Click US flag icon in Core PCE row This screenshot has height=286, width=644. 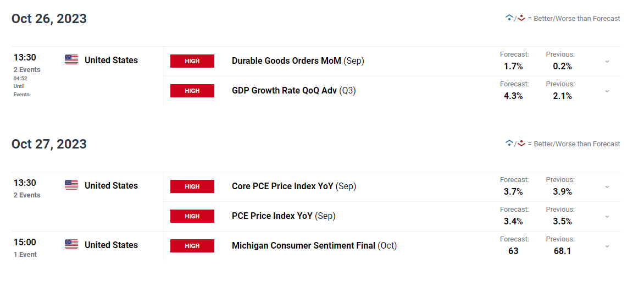(71, 185)
